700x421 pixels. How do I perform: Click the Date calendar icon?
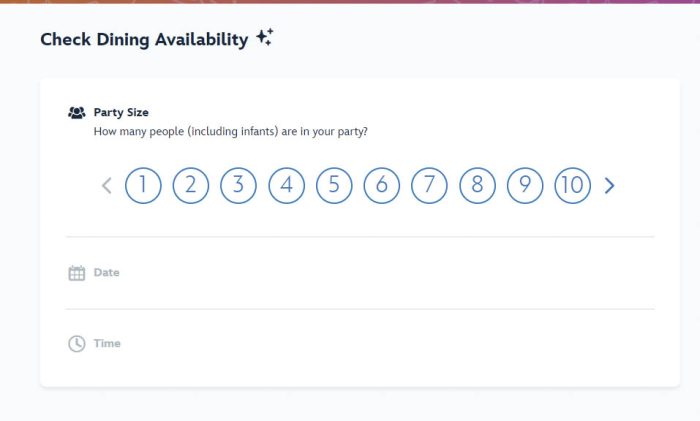pos(77,273)
